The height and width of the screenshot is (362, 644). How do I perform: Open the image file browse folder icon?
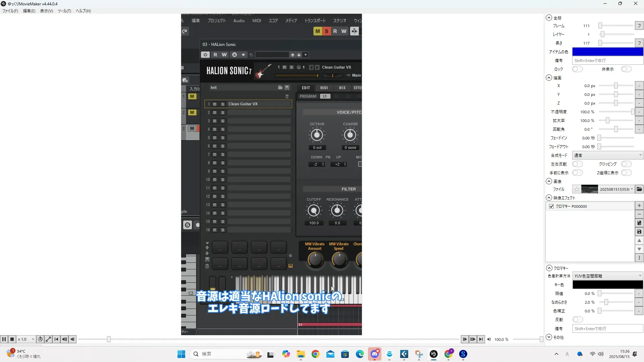(x=639, y=189)
